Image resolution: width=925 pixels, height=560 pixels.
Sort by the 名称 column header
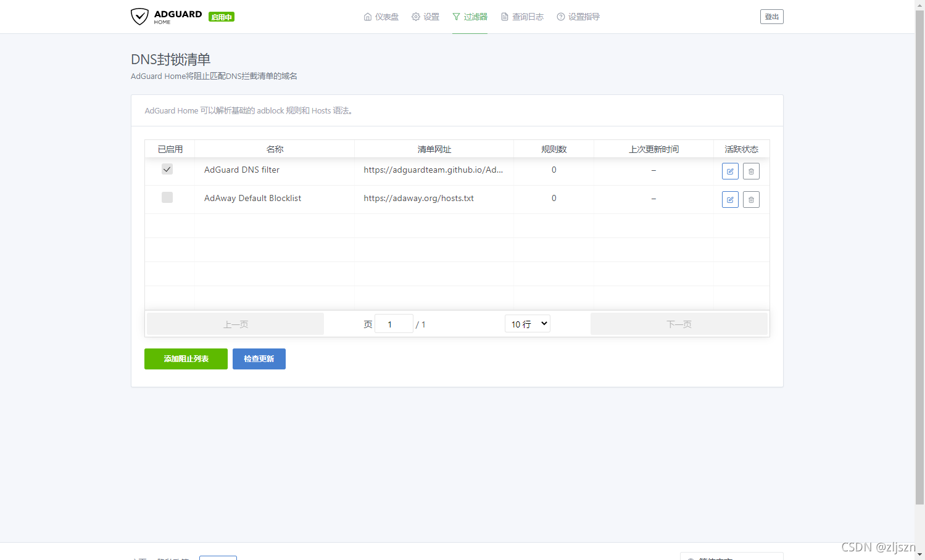(275, 149)
